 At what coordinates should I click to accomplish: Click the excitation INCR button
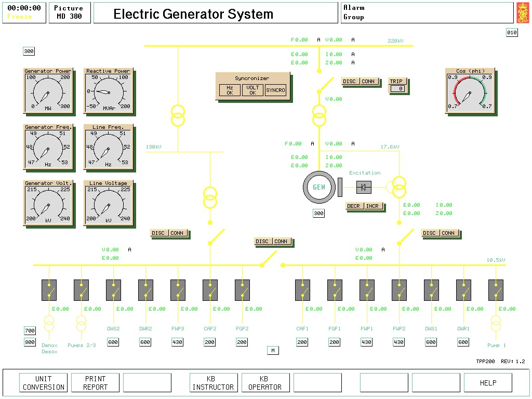click(x=373, y=206)
